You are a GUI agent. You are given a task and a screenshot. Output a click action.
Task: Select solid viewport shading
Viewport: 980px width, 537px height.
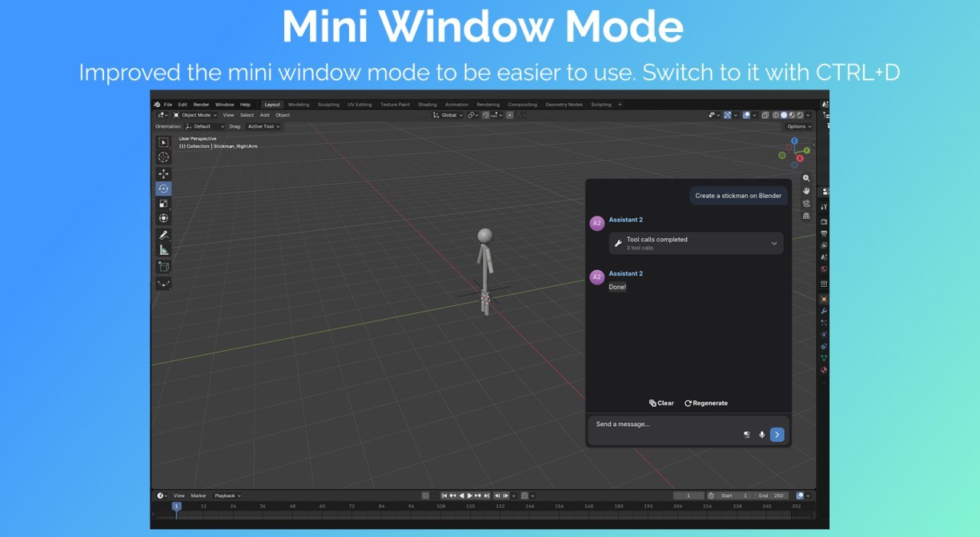coord(784,115)
